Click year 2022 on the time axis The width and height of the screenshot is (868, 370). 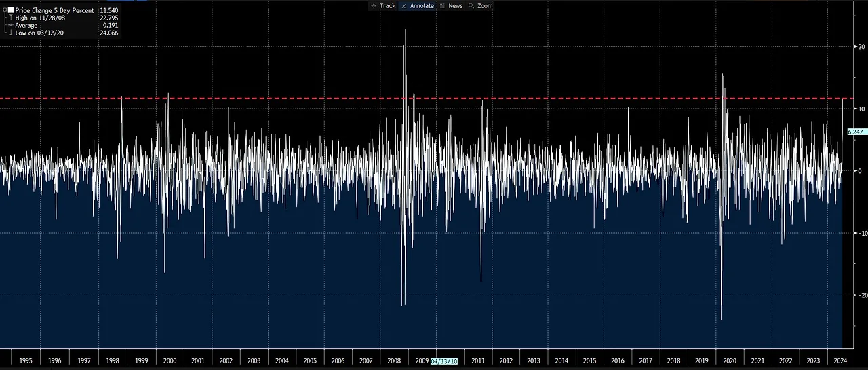[785, 361]
